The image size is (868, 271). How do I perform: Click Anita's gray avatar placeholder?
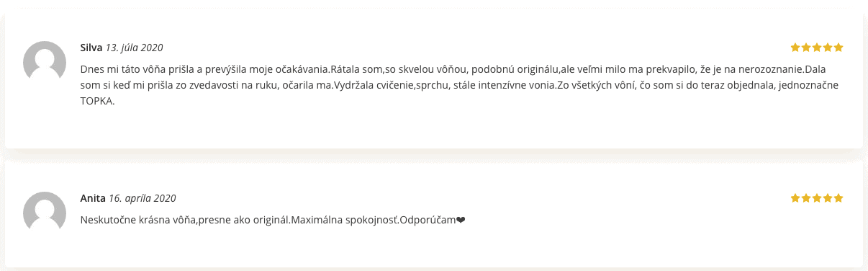[x=45, y=213]
